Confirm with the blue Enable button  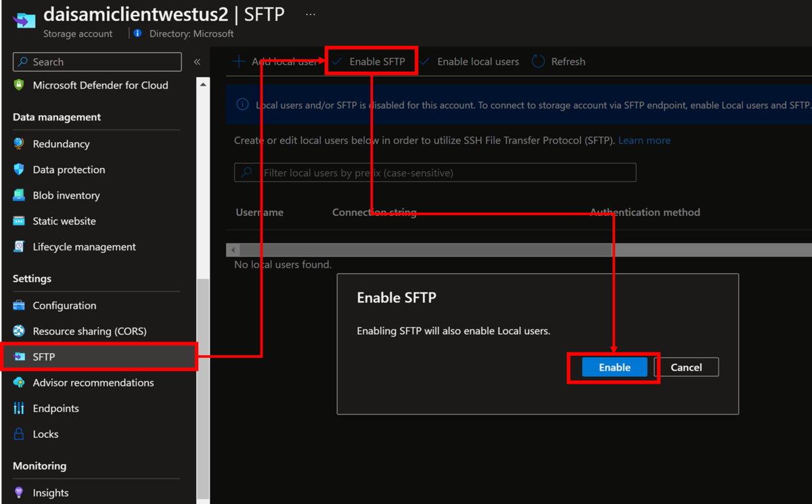(614, 367)
